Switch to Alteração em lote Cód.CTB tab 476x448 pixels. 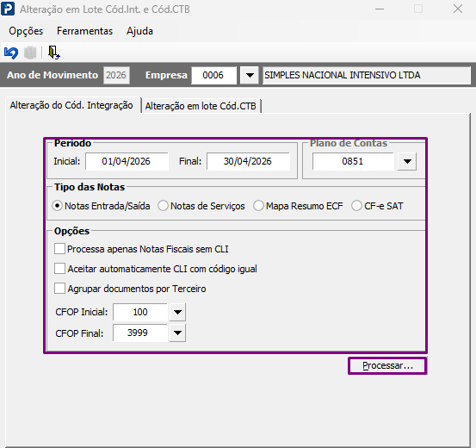201,106
